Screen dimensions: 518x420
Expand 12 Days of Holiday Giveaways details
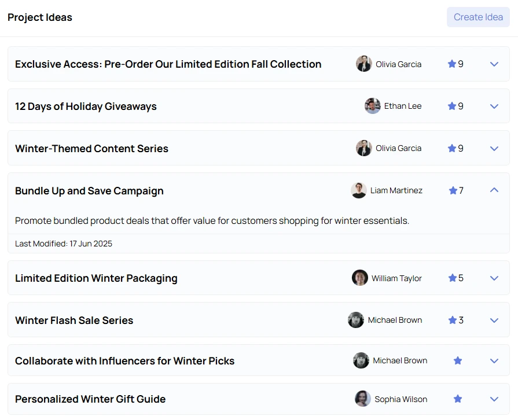(x=494, y=106)
